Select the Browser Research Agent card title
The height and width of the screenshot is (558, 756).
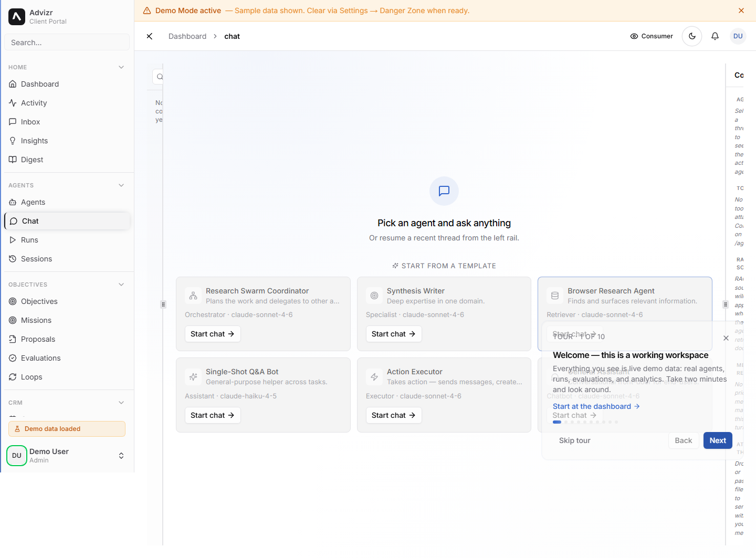pos(611,291)
